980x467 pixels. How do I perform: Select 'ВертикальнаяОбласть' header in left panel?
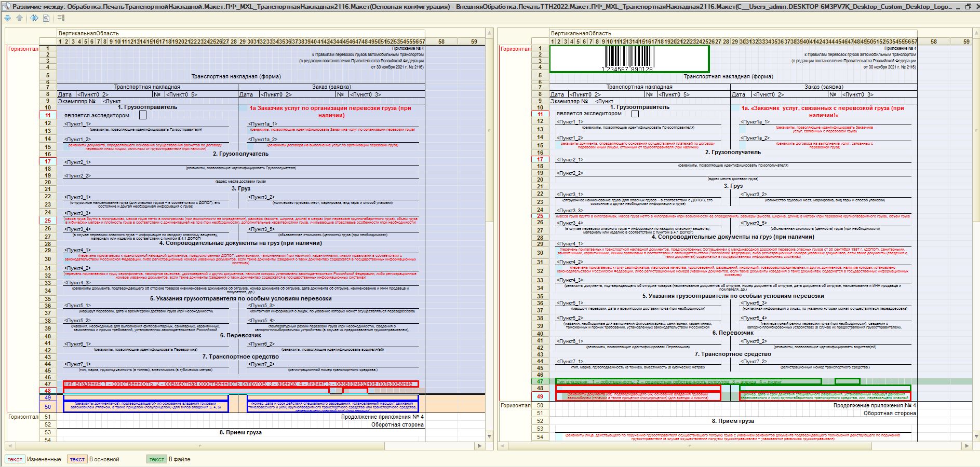click(x=89, y=33)
